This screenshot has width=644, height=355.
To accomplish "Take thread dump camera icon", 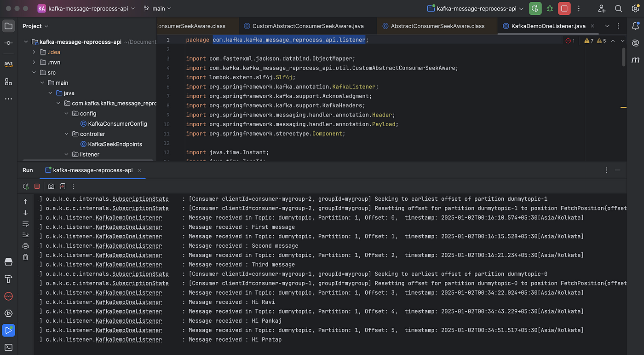I will click(x=51, y=186).
